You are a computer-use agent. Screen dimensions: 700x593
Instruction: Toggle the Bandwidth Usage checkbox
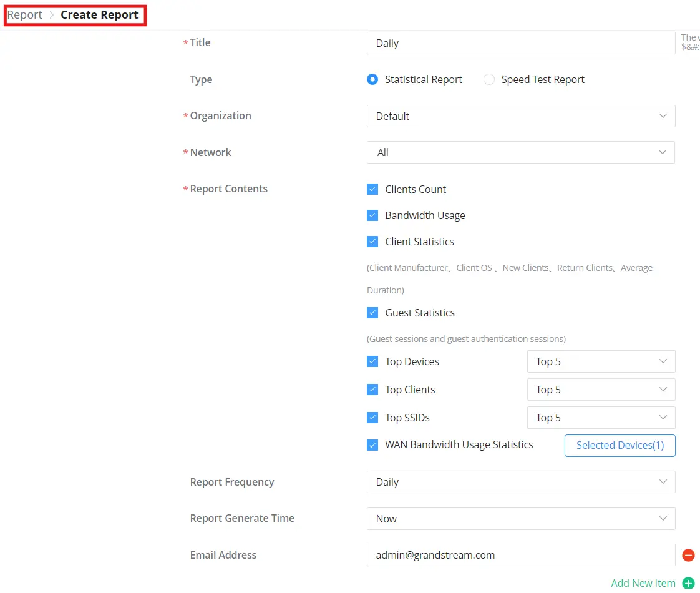click(372, 216)
